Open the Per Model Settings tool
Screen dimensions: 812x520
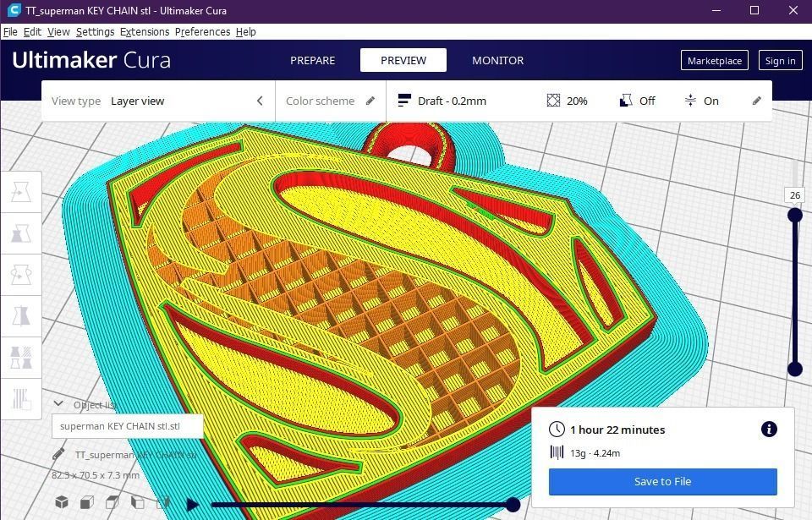pyautogui.click(x=20, y=358)
